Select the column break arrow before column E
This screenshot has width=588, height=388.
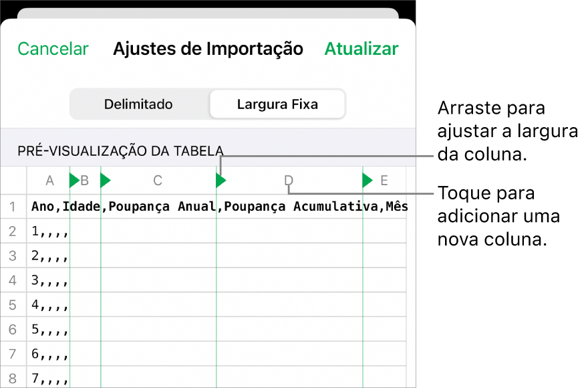click(366, 180)
